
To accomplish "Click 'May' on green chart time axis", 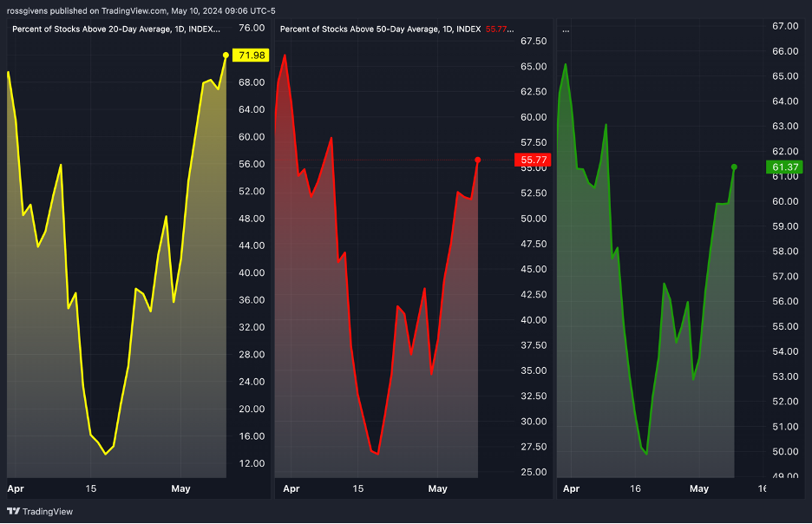I will click(x=699, y=488).
